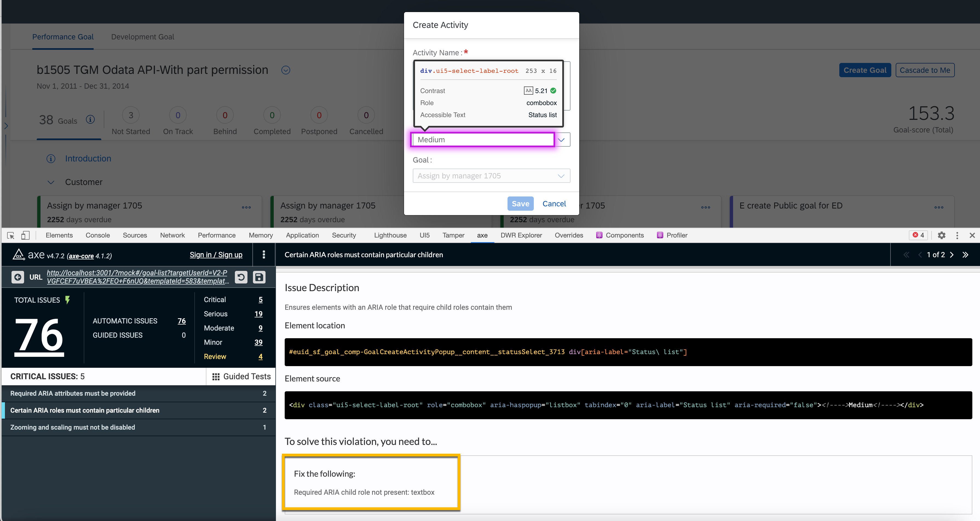Click the Guided Tests grid icon

(x=216, y=376)
